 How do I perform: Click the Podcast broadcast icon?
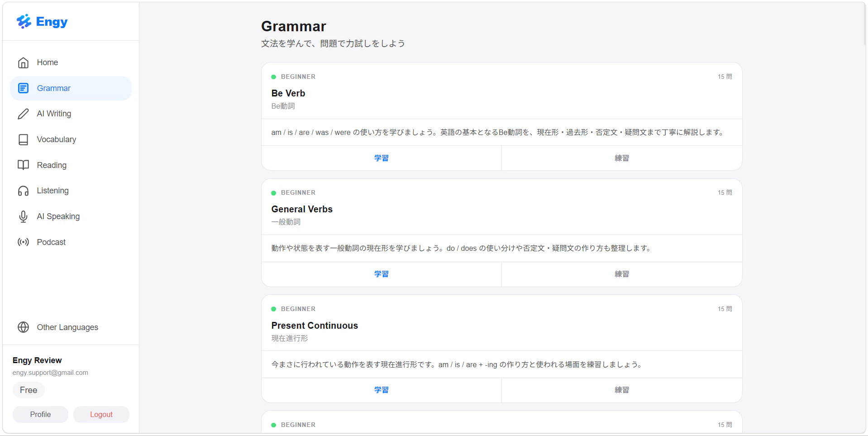(x=23, y=242)
